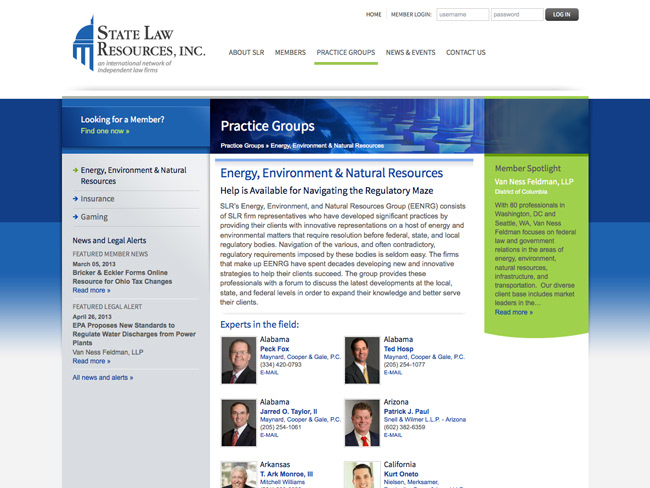The image size is (650, 488).
Task: Open Jarred O. Taylor, II profile link
Action: click(x=289, y=412)
